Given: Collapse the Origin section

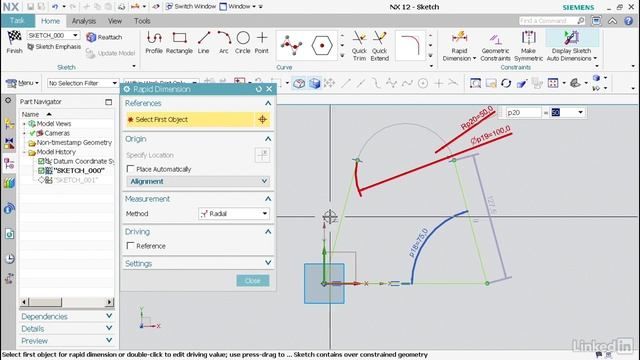Looking at the screenshot, I should pyautogui.click(x=268, y=139).
